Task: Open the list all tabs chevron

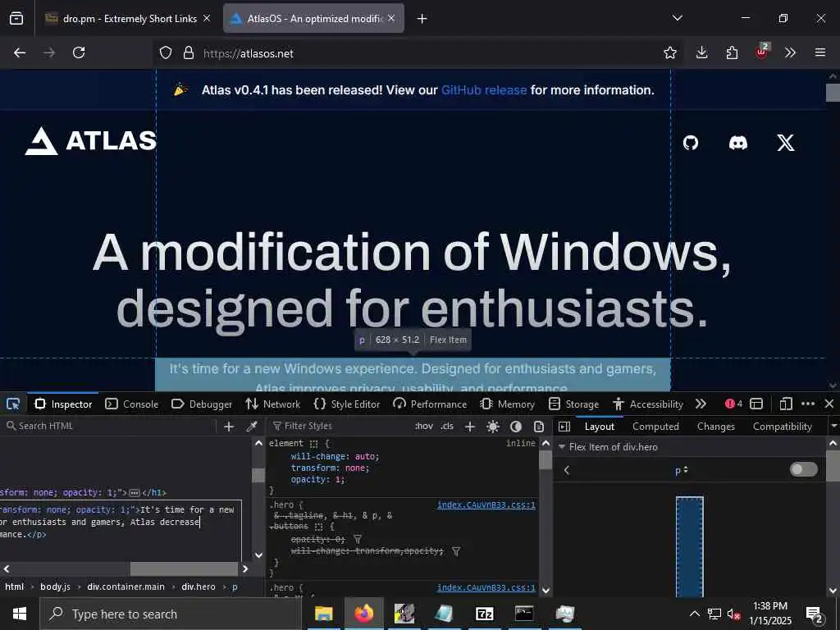Action: 677,18
